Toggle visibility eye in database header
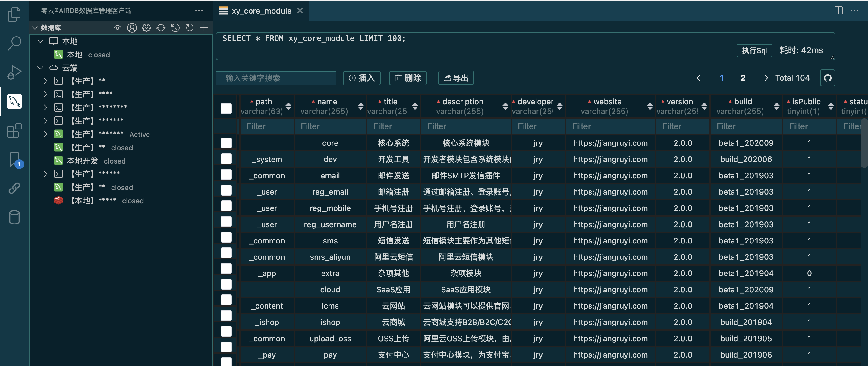This screenshot has height=366, width=868. click(x=117, y=28)
